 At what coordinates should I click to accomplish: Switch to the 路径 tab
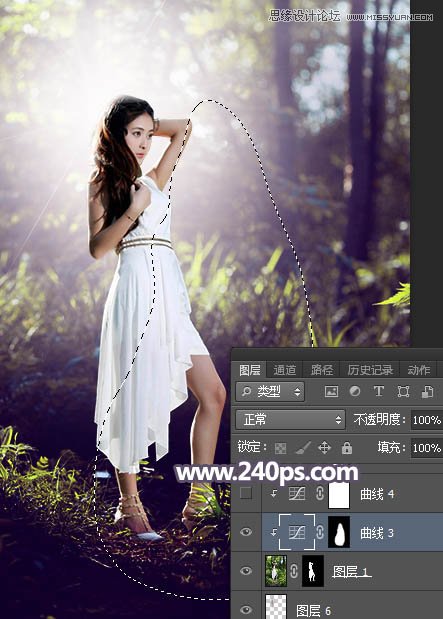pyautogui.click(x=322, y=370)
